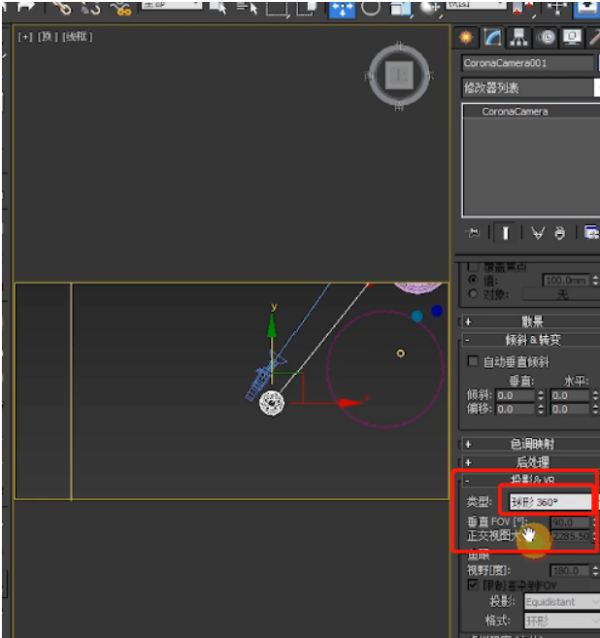Click the 倾斜 水平 value field
600x638 pixels.
pyautogui.click(x=569, y=395)
